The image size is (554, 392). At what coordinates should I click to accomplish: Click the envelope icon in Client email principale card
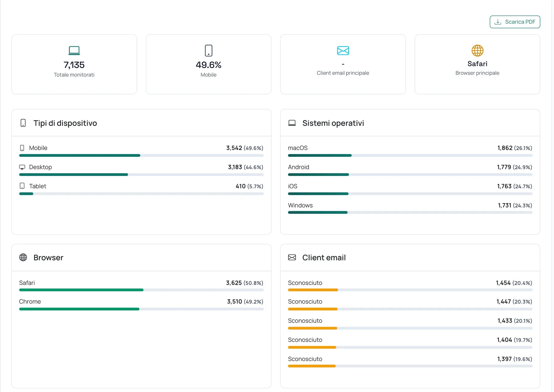343,50
